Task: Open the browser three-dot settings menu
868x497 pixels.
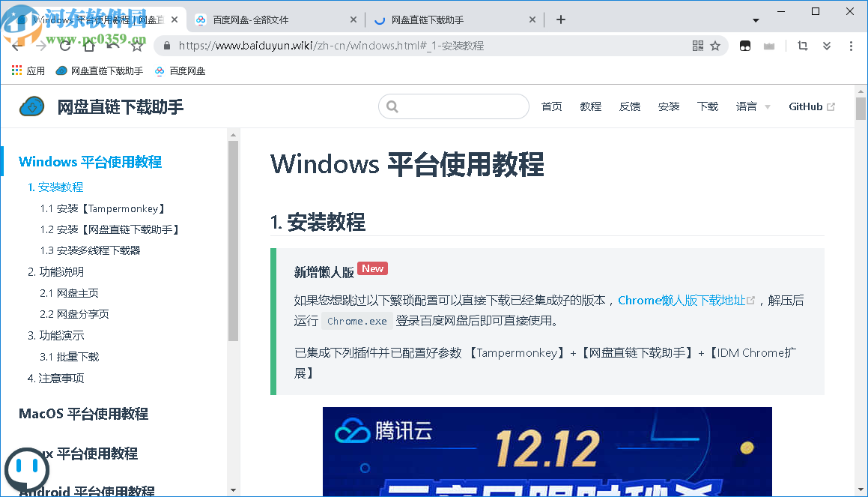Action: tap(851, 46)
